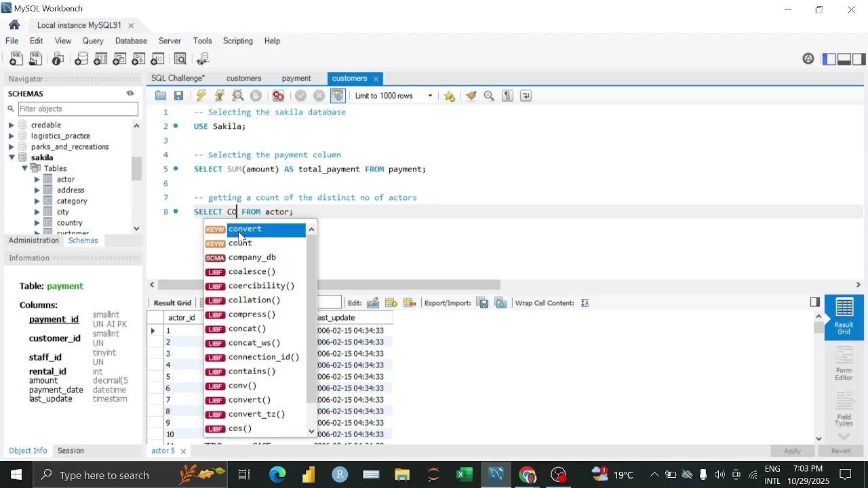Switch to the payment tab
The width and height of the screenshot is (868, 488).
tap(296, 79)
